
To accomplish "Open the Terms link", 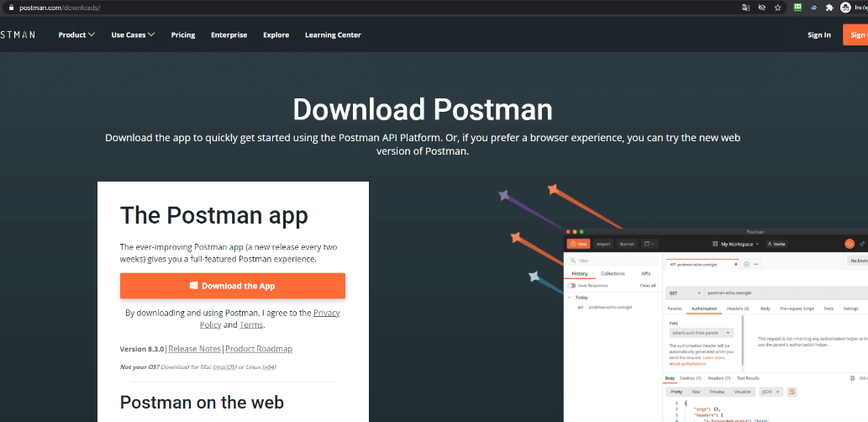I will (251, 325).
